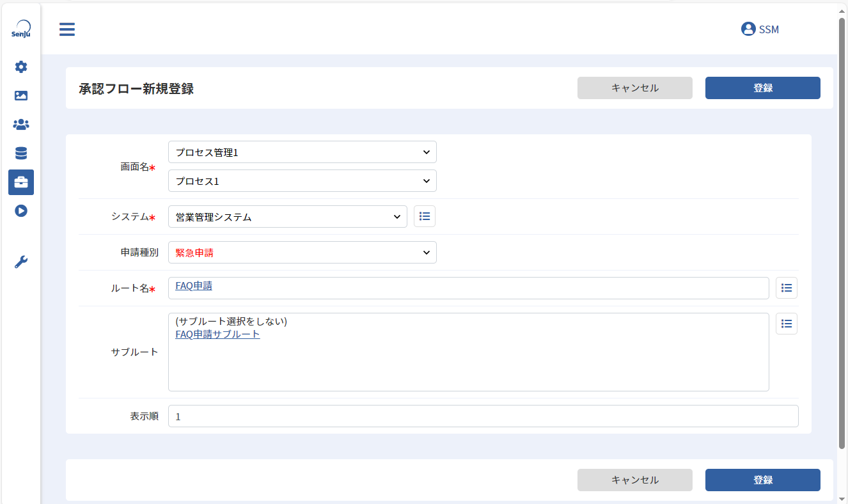Click the 承認フロー新規登録 heading

[136, 89]
